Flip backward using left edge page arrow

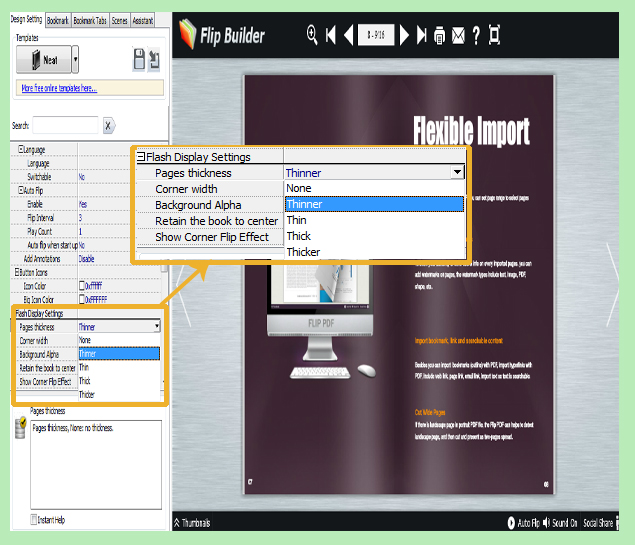pyautogui.click(x=184, y=296)
